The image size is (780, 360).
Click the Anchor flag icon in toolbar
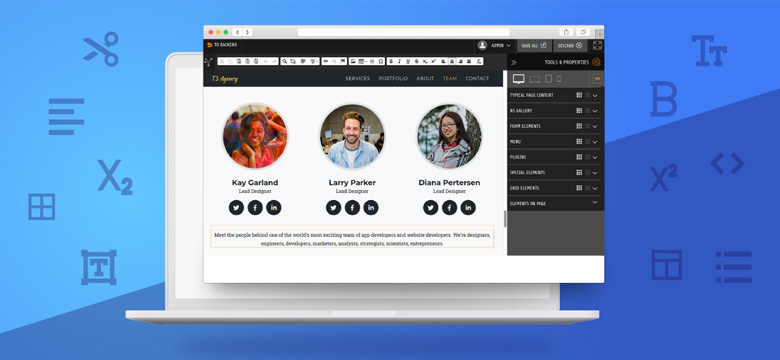click(343, 61)
